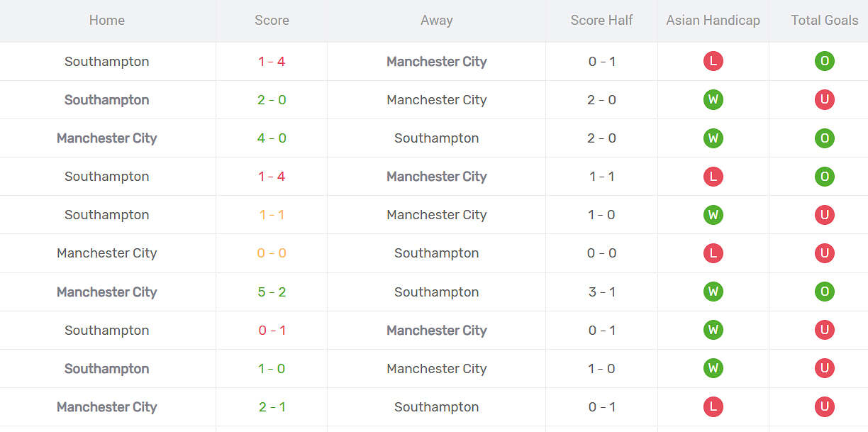Click the Home column header
Screen dimensions: 868x432
(107, 21)
